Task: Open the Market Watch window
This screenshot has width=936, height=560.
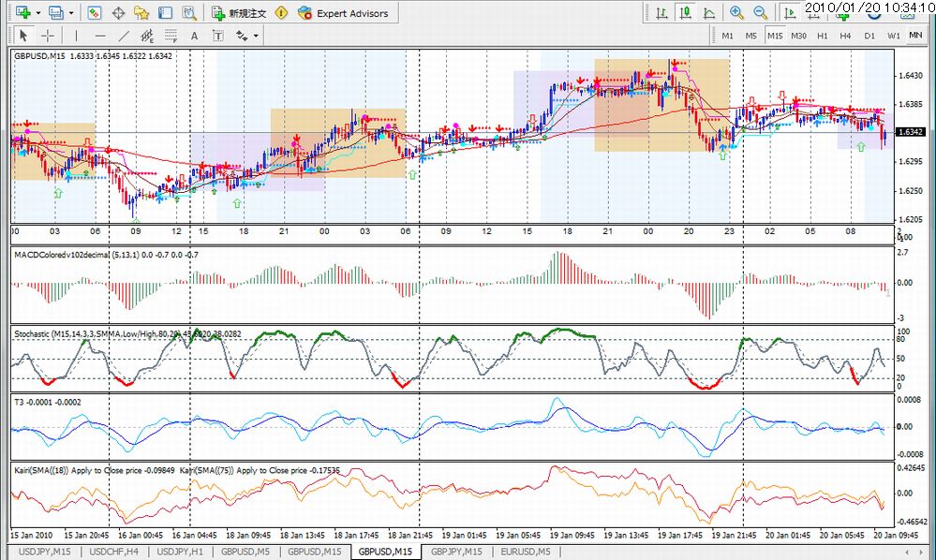Action: 95,12
